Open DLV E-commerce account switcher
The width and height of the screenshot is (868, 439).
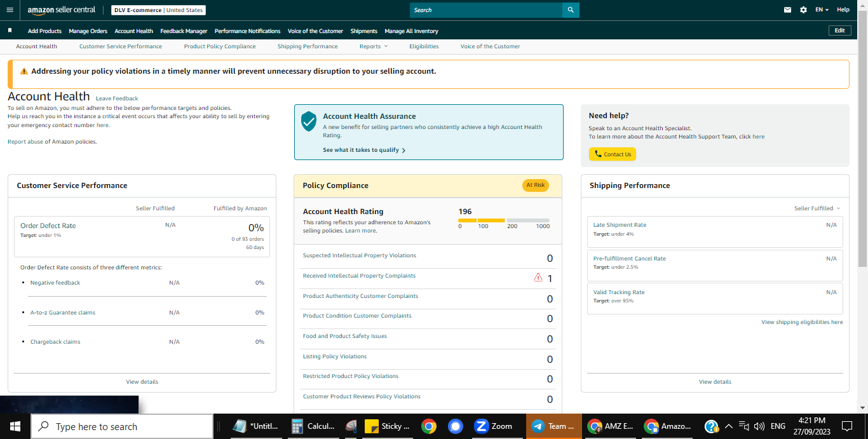[x=158, y=10]
